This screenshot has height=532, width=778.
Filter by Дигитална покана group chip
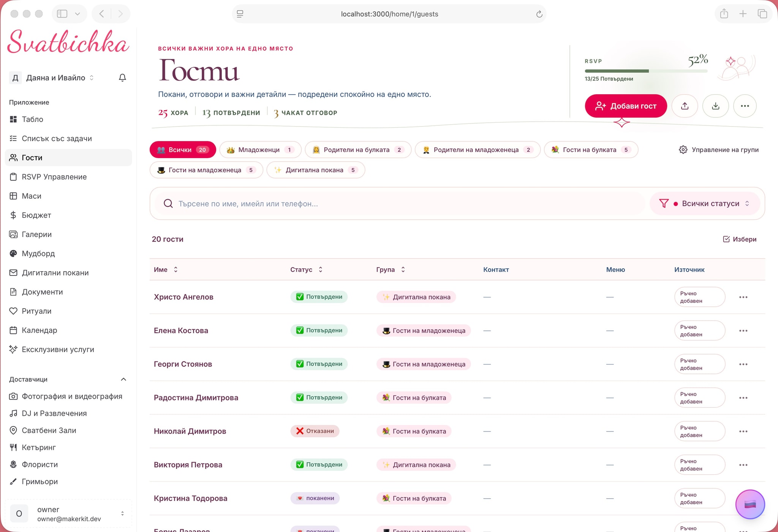tap(316, 170)
